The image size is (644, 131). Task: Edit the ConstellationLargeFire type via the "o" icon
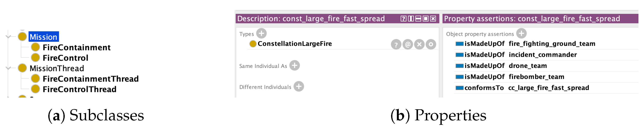pos(431,45)
